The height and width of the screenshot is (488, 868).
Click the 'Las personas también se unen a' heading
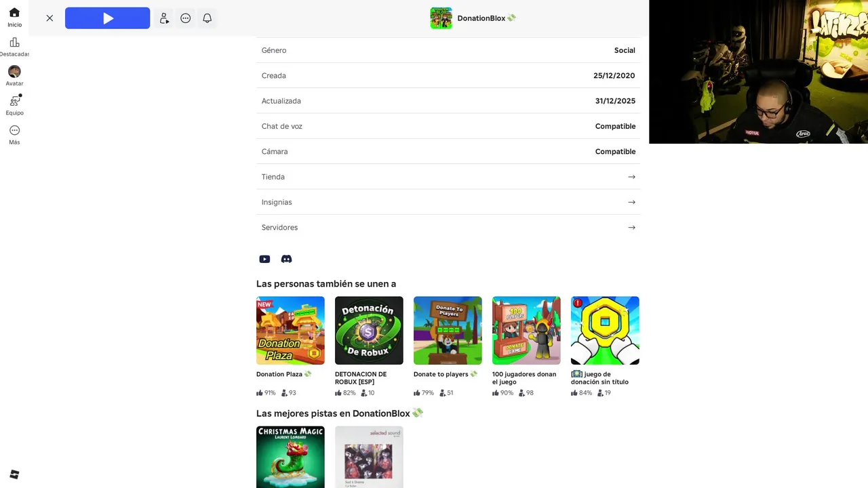326,284
